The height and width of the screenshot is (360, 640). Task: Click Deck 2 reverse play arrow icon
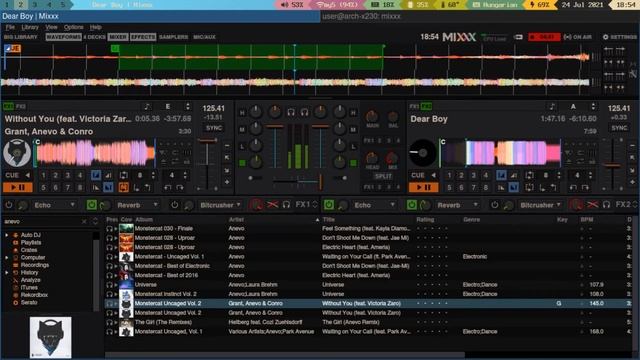point(433,176)
